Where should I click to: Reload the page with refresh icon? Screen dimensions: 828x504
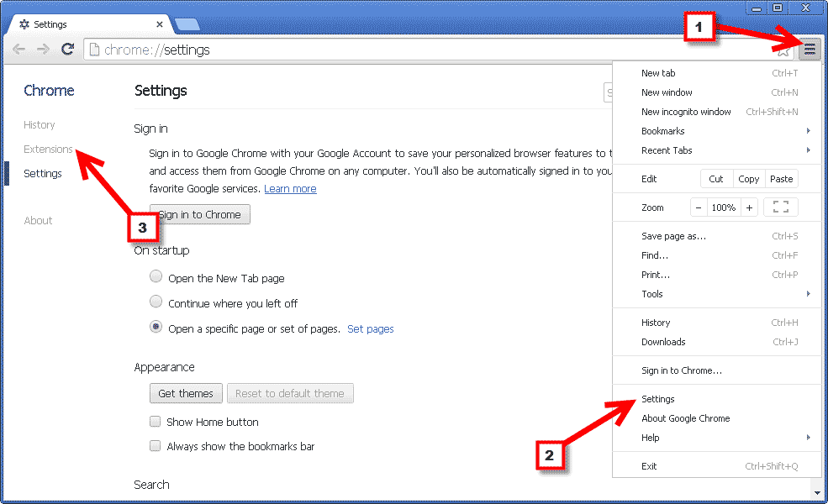67,49
